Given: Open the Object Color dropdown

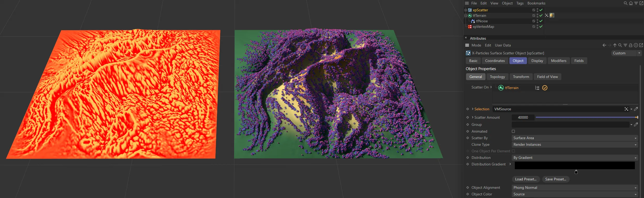Looking at the screenshot, I should pos(575,194).
